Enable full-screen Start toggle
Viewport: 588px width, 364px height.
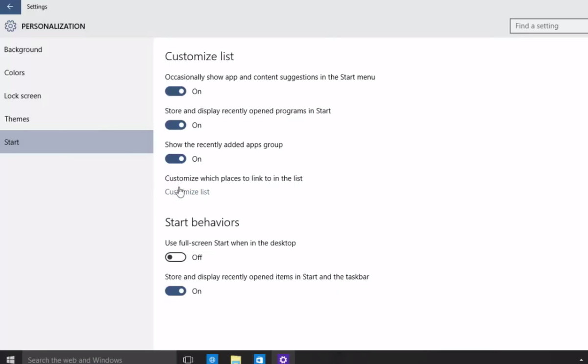click(175, 257)
